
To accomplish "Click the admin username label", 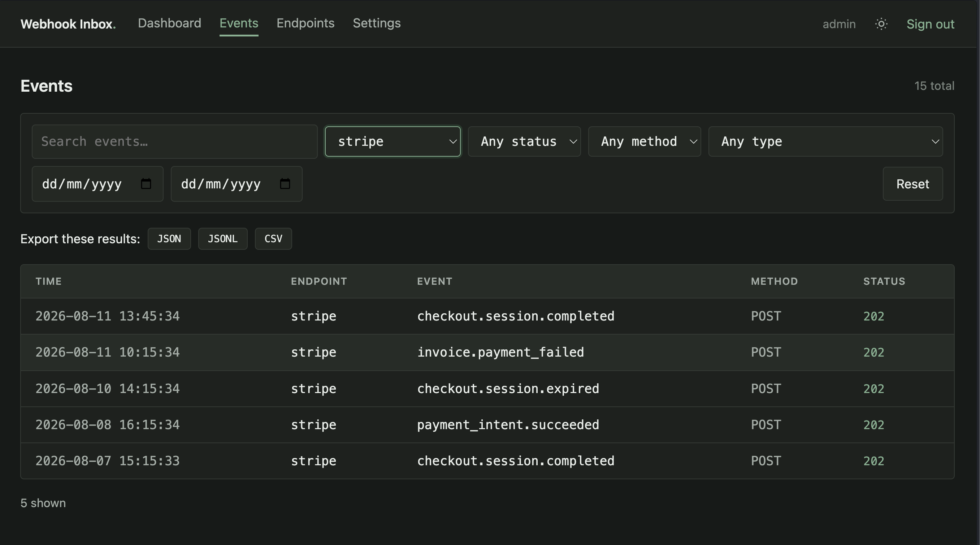I will pyautogui.click(x=839, y=24).
